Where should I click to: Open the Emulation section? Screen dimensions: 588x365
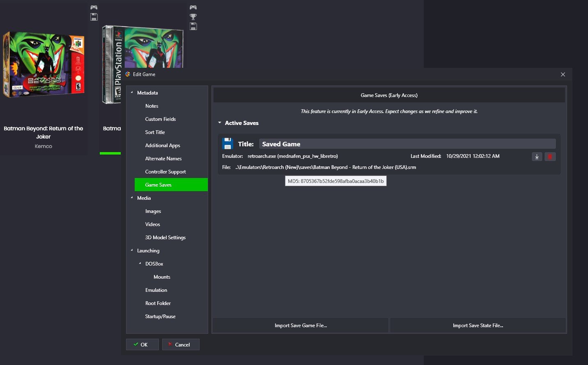pyautogui.click(x=156, y=290)
